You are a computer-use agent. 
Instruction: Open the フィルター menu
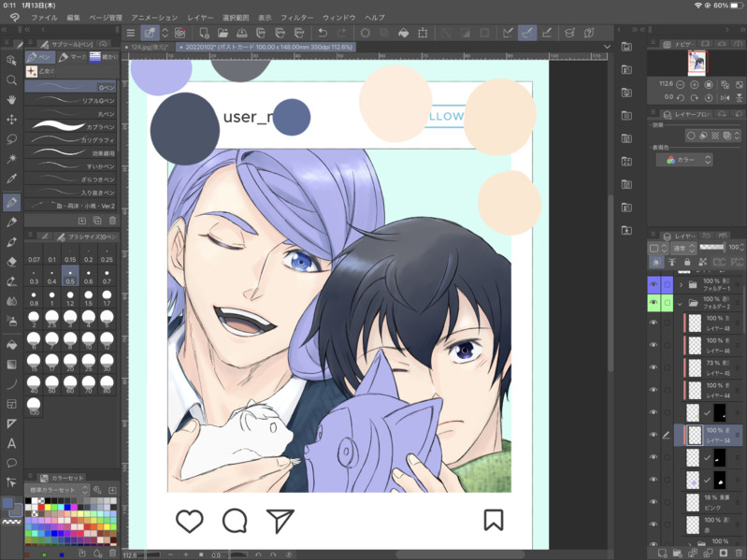click(x=296, y=18)
